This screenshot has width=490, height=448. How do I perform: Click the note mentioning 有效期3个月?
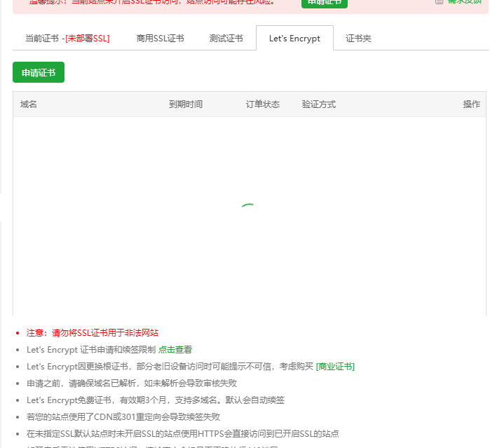(156, 400)
